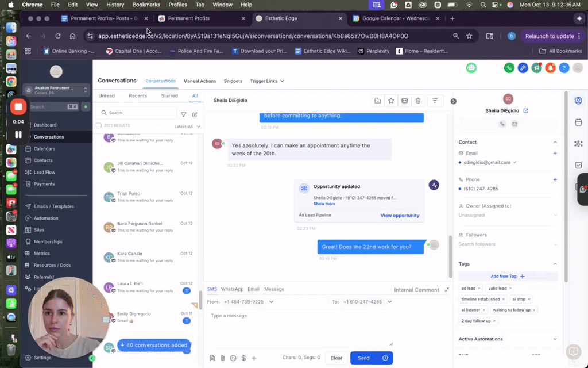The image size is (588, 368).
Task: Click the Type a message text area
Action: (x=300, y=328)
